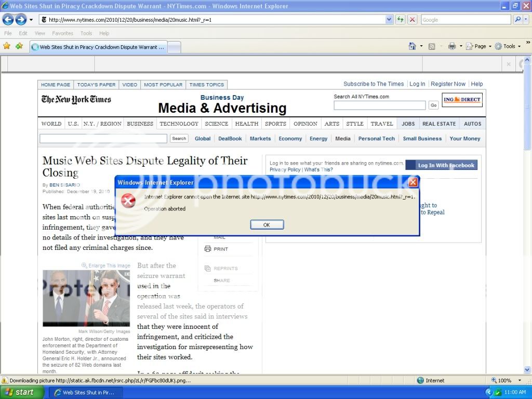Click the Print toolbar icon
The image size is (532, 399).
[451, 46]
